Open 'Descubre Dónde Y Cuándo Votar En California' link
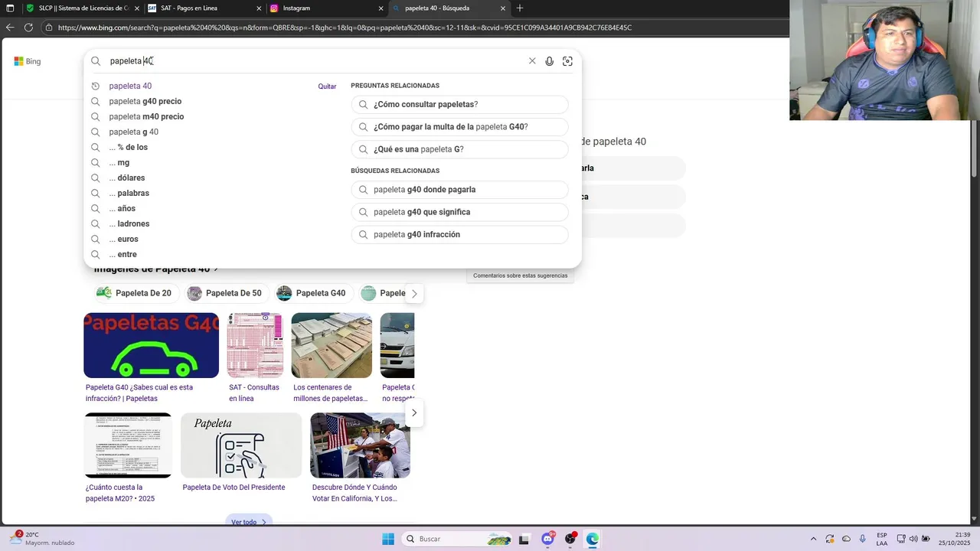Image resolution: width=980 pixels, height=551 pixels. click(x=354, y=493)
